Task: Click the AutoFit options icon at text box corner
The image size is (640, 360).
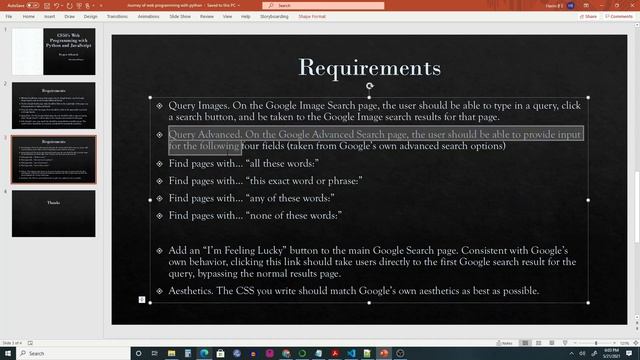Action: (x=142, y=300)
